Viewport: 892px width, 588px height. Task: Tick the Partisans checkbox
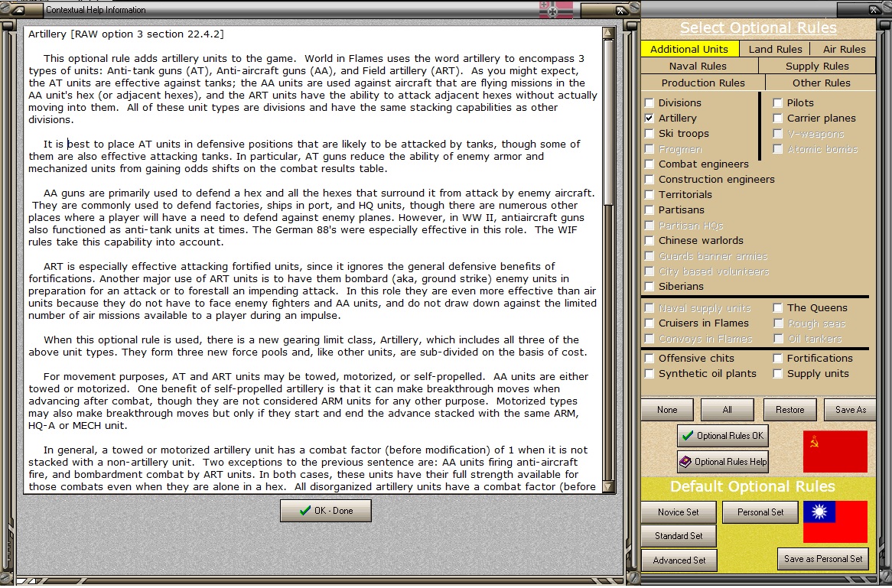[x=649, y=210]
